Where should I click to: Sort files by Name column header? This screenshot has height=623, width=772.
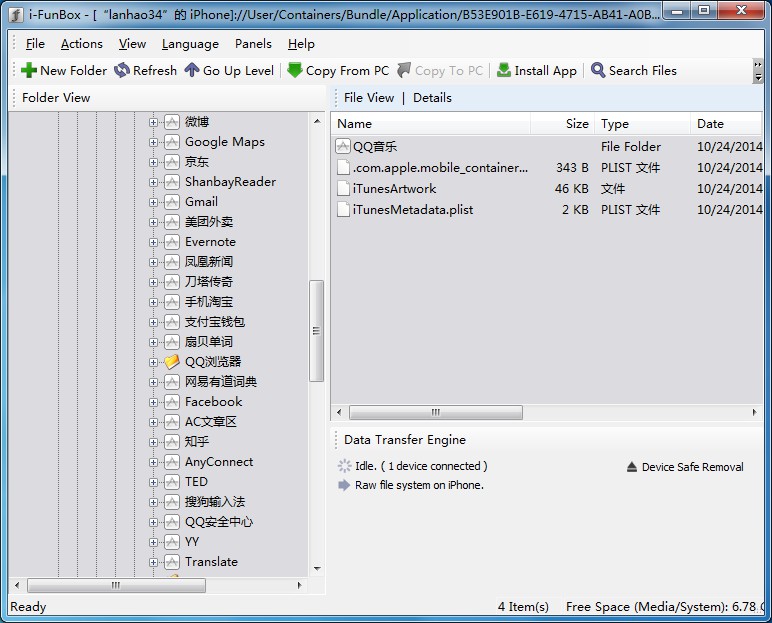(x=431, y=124)
